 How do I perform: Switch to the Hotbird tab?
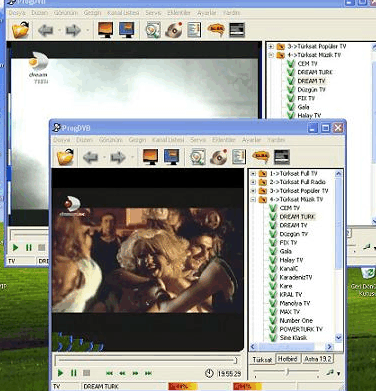287,359
